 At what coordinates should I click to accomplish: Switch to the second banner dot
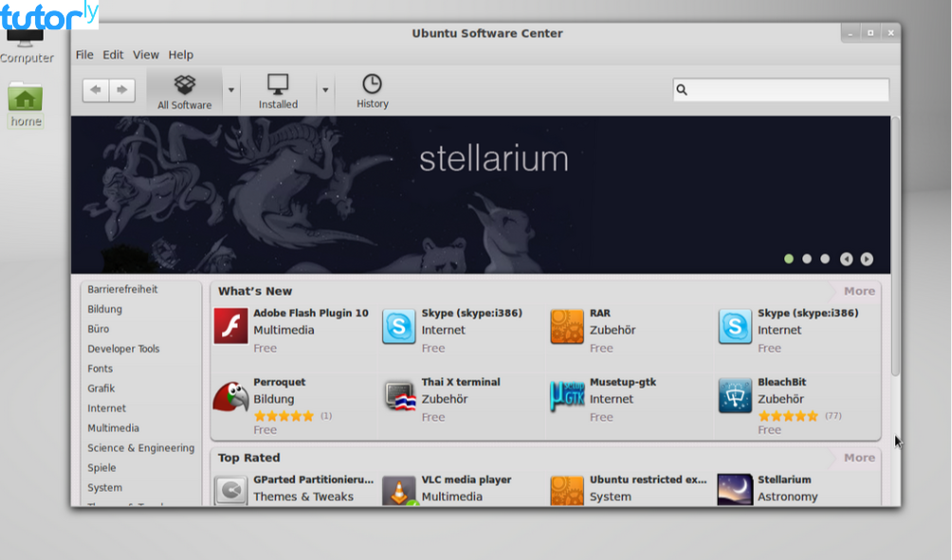point(807,259)
